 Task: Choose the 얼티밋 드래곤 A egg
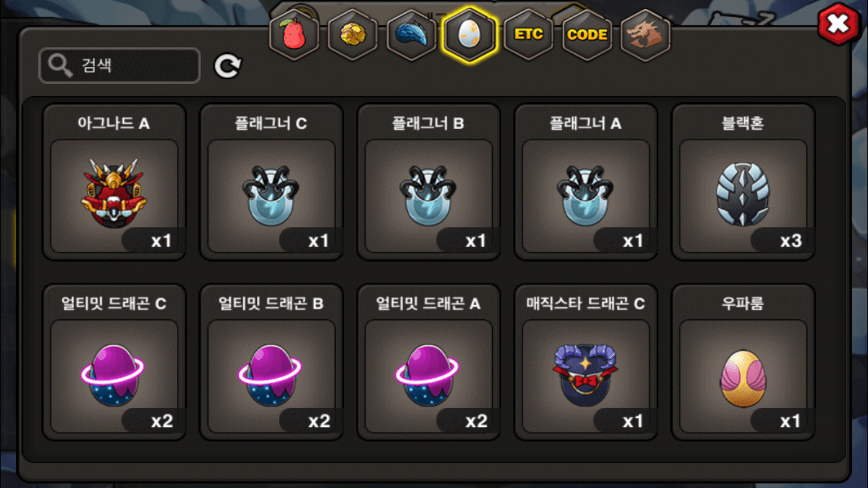point(429,362)
